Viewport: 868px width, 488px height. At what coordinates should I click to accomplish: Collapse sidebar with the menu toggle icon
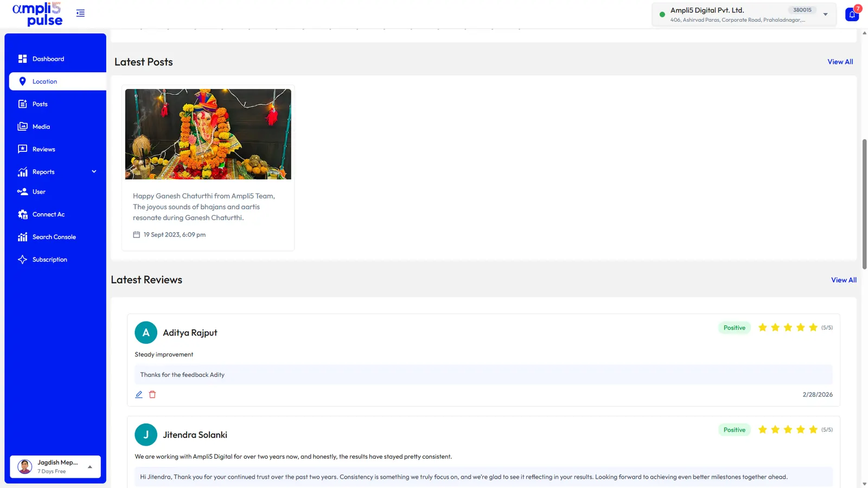[x=80, y=13]
